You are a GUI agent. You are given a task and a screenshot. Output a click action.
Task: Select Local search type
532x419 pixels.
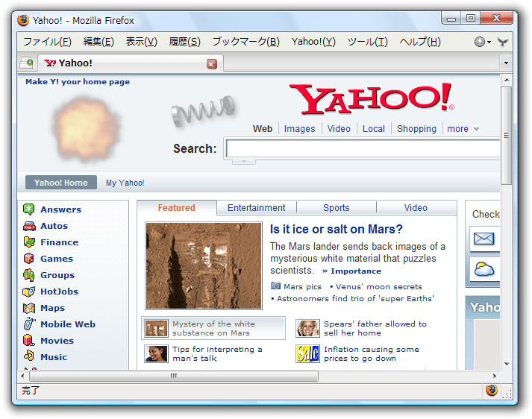[374, 129]
